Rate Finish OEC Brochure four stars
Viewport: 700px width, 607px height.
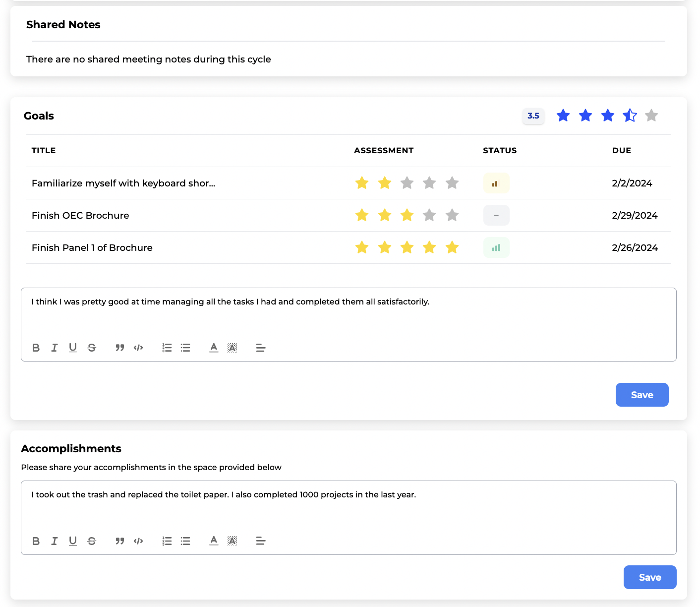click(x=429, y=215)
